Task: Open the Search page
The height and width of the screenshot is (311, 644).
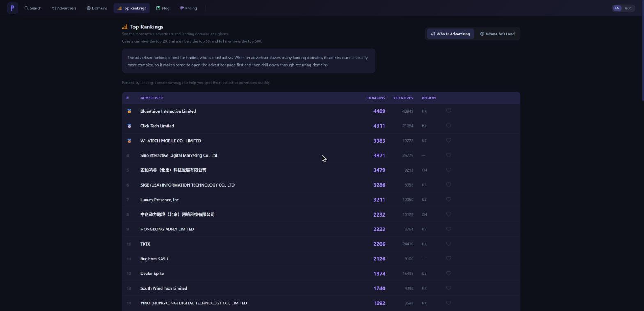Action: [33, 8]
